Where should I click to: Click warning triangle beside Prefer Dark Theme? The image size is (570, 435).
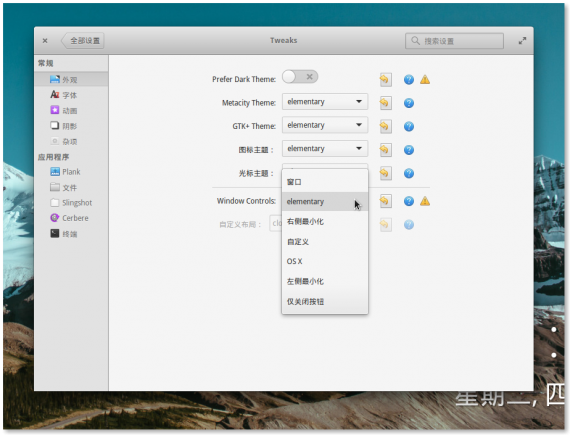[x=425, y=79]
